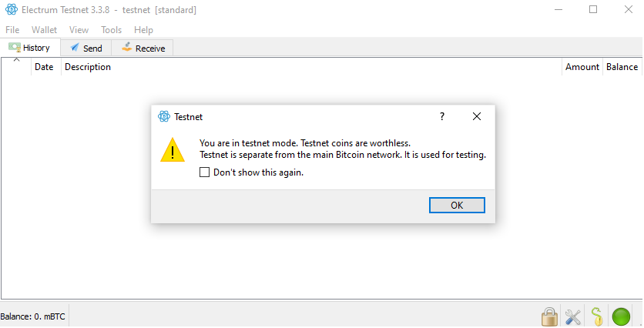Sort history by Date column header
Viewport: 644px width, 328px height.
(x=44, y=67)
